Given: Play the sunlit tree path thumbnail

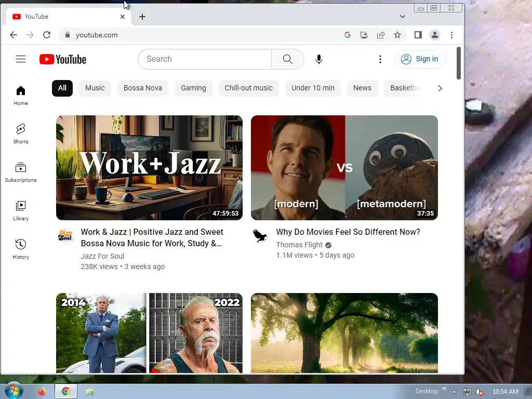Looking at the screenshot, I should click(x=344, y=333).
